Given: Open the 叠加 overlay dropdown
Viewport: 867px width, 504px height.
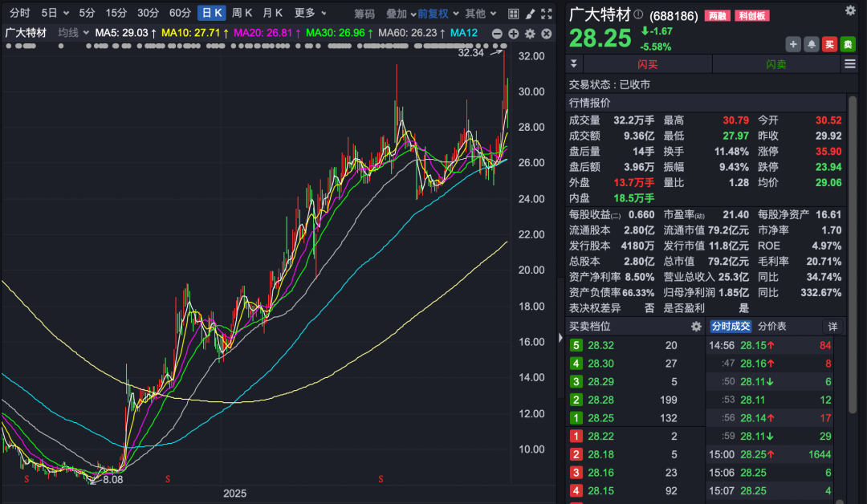Looking at the screenshot, I should (401, 14).
